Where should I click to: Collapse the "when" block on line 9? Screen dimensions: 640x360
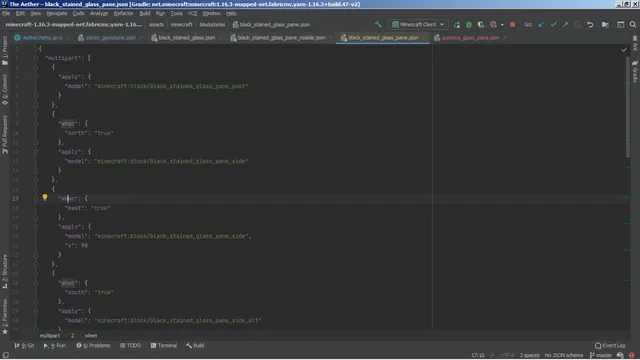coord(36,123)
